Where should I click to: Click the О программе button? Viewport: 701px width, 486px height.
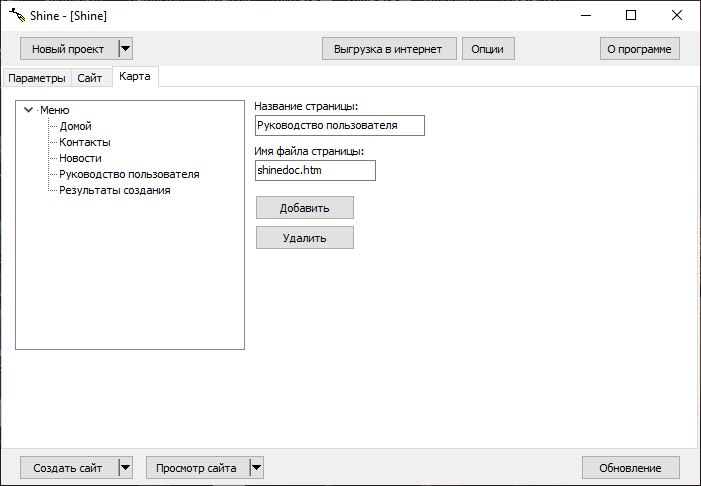tap(639, 48)
